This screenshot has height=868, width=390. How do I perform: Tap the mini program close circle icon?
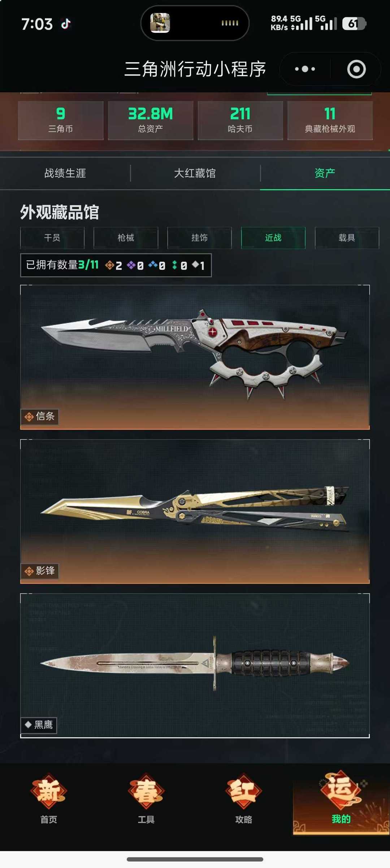coord(356,69)
